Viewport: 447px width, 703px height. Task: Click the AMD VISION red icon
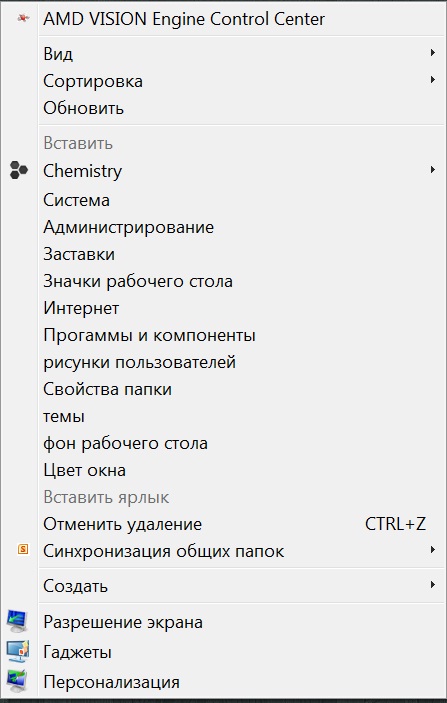(23, 18)
